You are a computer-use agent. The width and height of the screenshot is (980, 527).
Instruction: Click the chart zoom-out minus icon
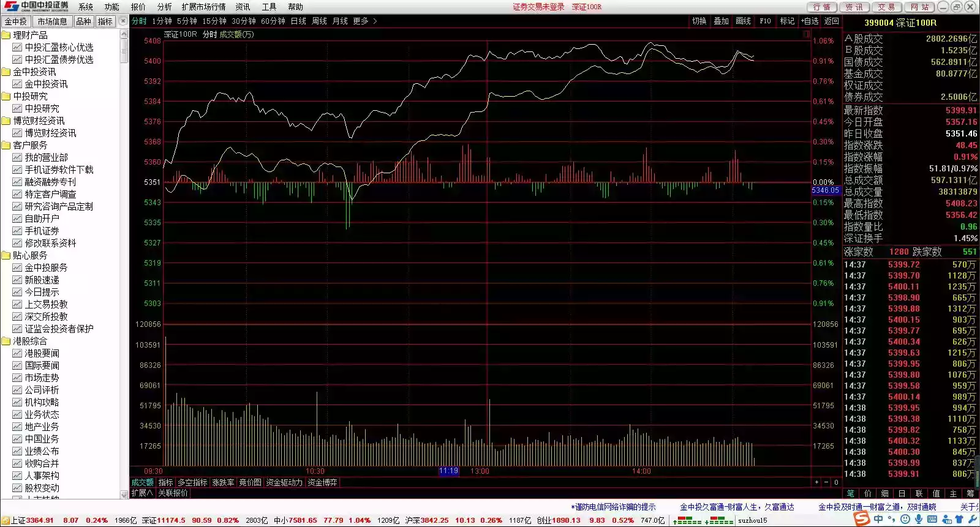(x=826, y=482)
